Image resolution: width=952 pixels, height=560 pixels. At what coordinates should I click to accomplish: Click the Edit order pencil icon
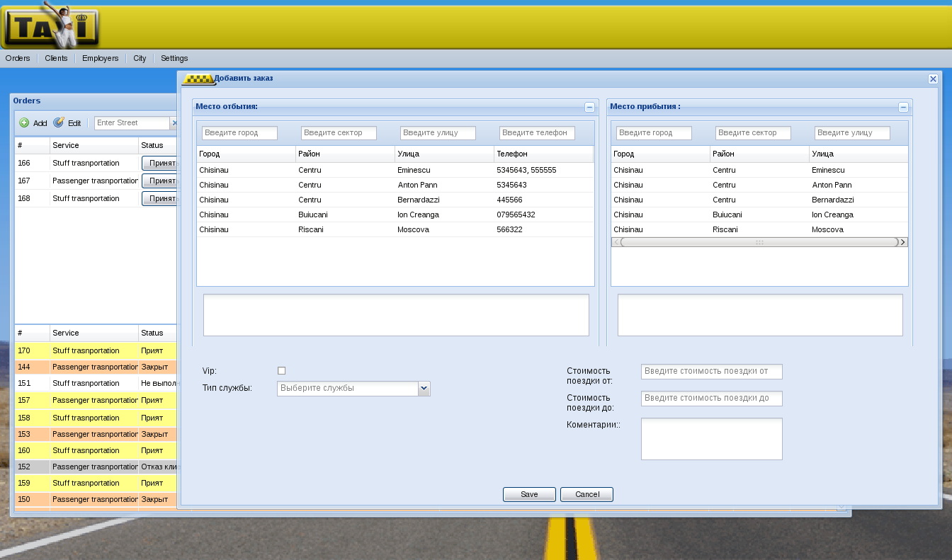pyautogui.click(x=59, y=122)
